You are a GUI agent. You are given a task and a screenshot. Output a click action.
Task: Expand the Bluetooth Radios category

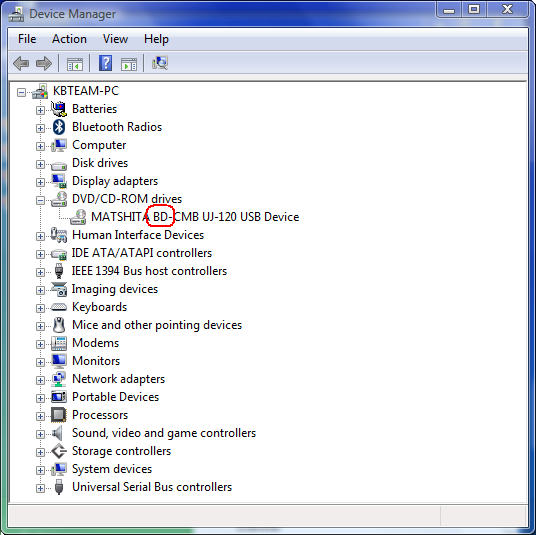point(40,128)
